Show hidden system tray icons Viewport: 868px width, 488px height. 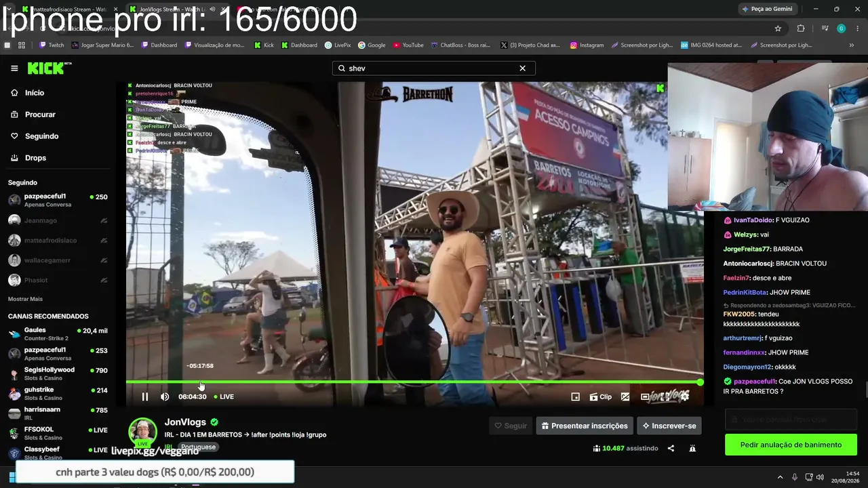(780, 477)
